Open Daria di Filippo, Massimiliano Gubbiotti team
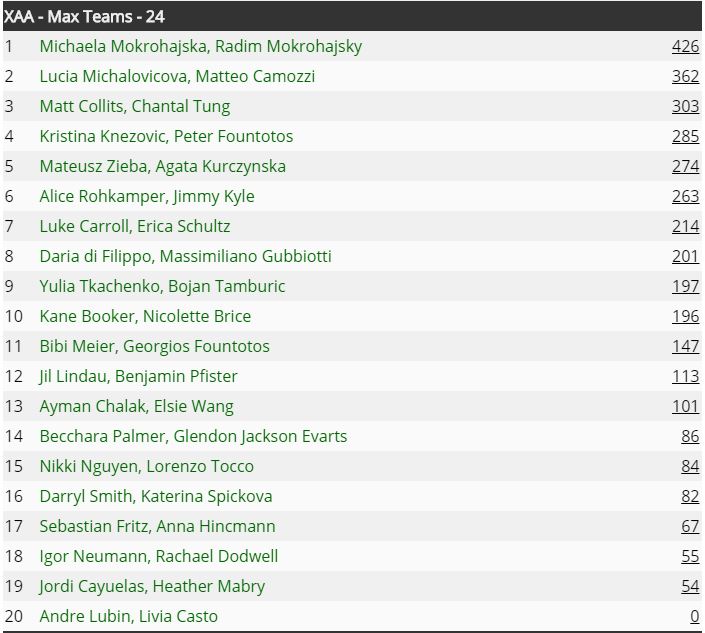This screenshot has width=705, height=633. click(185, 257)
